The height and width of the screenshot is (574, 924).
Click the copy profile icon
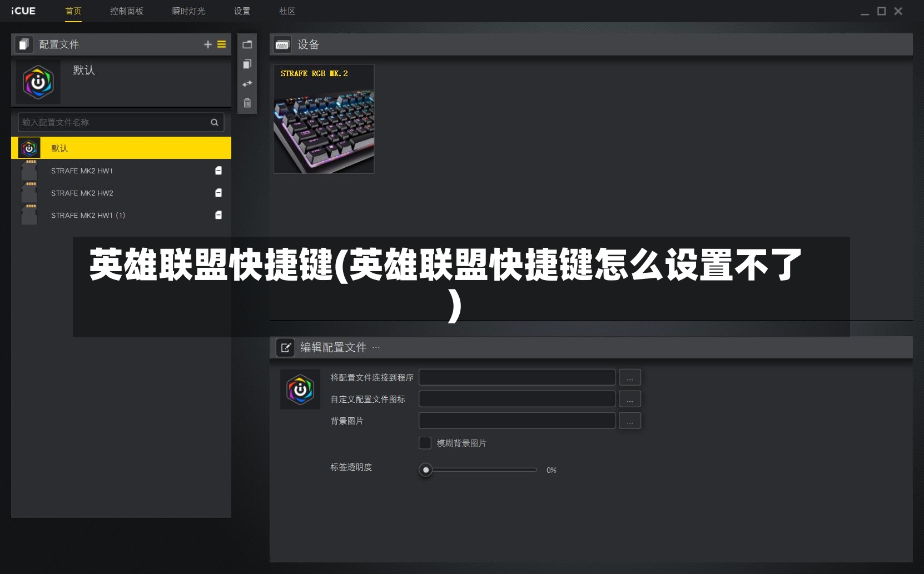pos(247,64)
